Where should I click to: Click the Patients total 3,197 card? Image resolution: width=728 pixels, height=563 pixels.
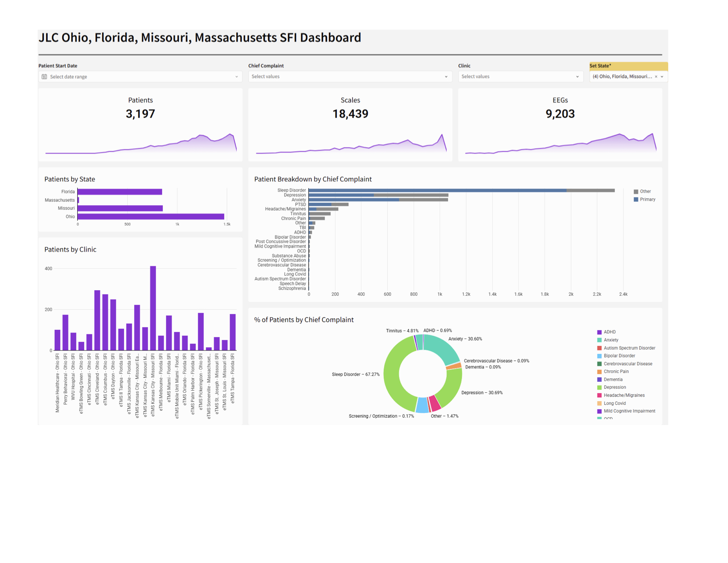(140, 114)
